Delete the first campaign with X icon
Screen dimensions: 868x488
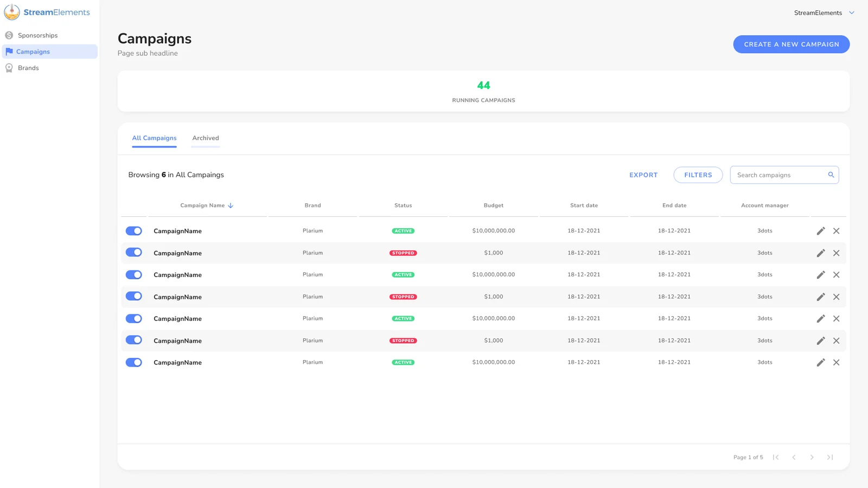pos(837,231)
